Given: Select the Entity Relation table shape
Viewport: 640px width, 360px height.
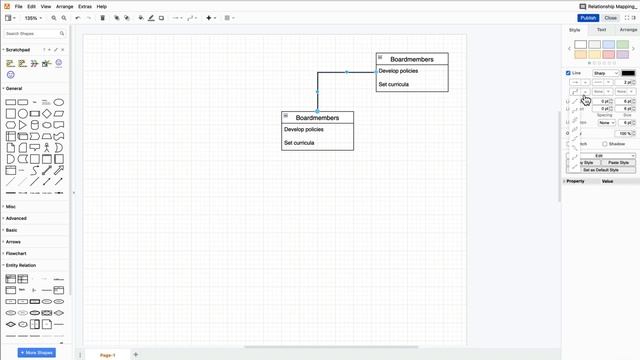Looking at the screenshot, I should pyautogui.click(x=11, y=279).
